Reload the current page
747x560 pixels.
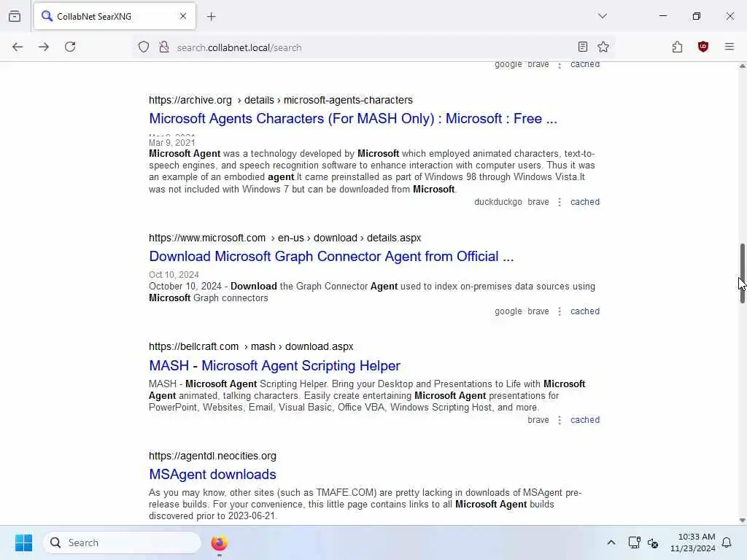click(70, 47)
